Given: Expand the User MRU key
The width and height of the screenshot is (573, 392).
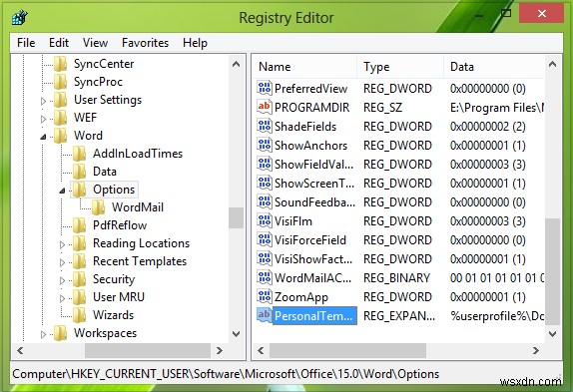Looking at the screenshot, I should tap(62, 298).
